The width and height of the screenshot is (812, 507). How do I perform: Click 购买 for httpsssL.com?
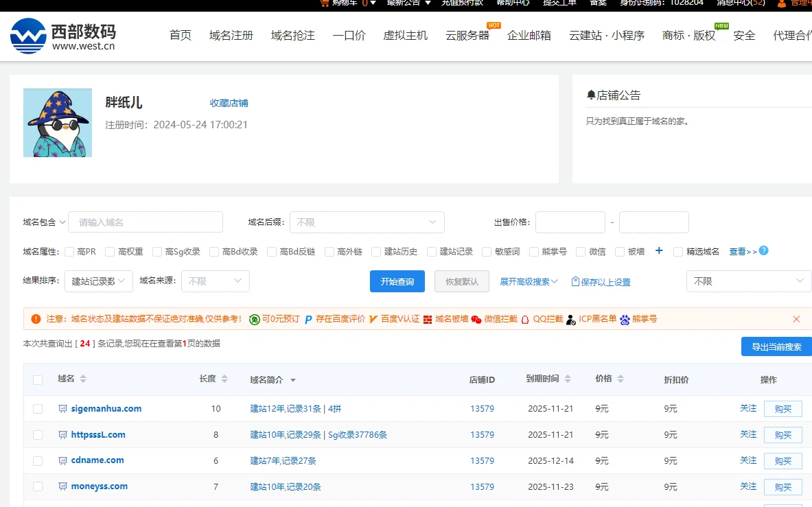pyautogui.click(x=782, y=435)
